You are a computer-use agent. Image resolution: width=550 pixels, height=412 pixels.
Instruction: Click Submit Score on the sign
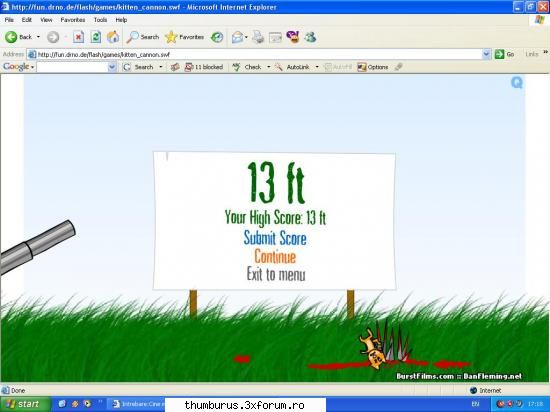point(275,238)
